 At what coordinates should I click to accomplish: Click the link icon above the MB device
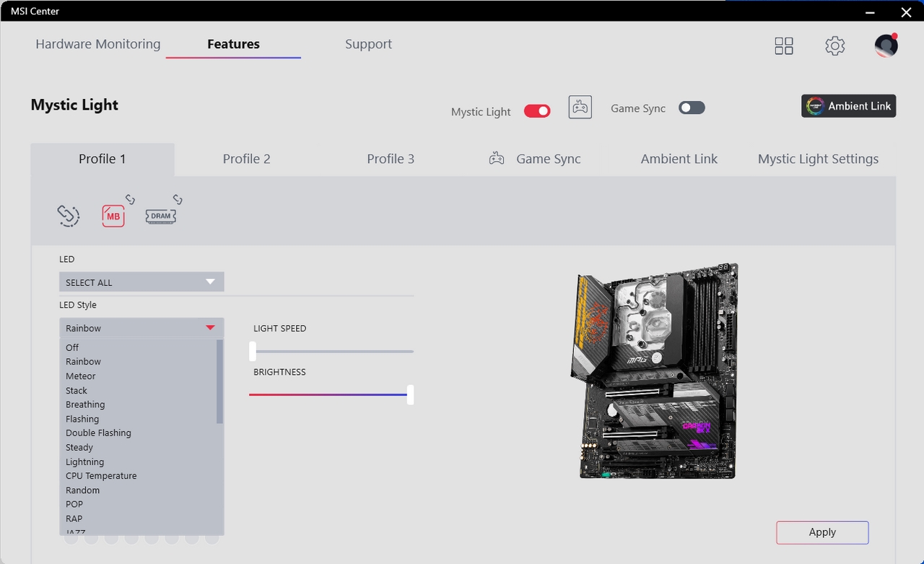(131, 199)
